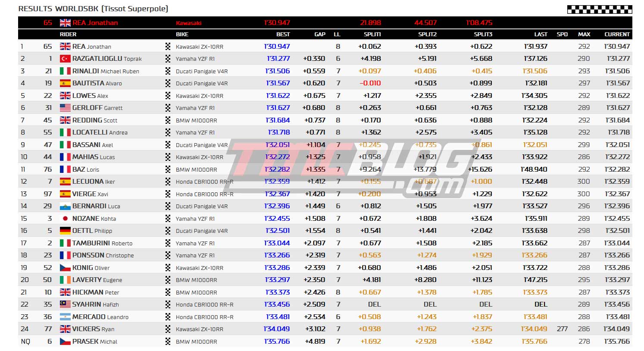This screenshot has height=351, width=644.
Task: Click the rider name 'PONSSON Christophe'
Action: 103,255
